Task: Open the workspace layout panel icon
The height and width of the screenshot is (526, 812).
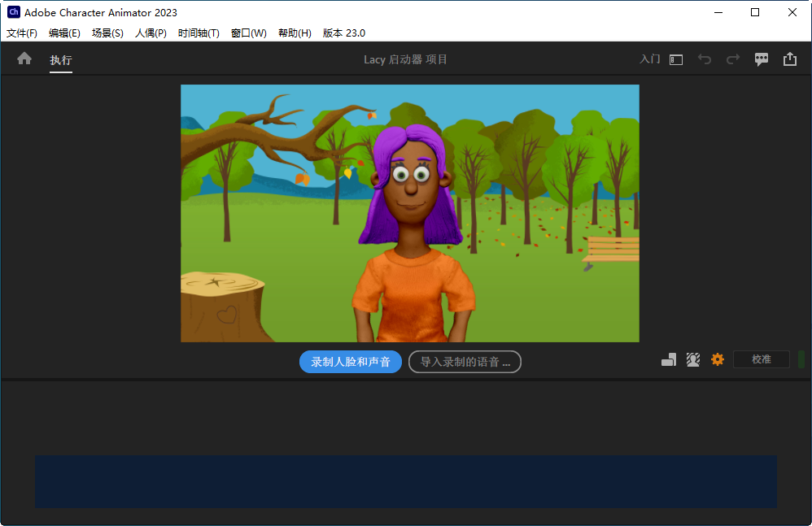Action: [676, 59]
